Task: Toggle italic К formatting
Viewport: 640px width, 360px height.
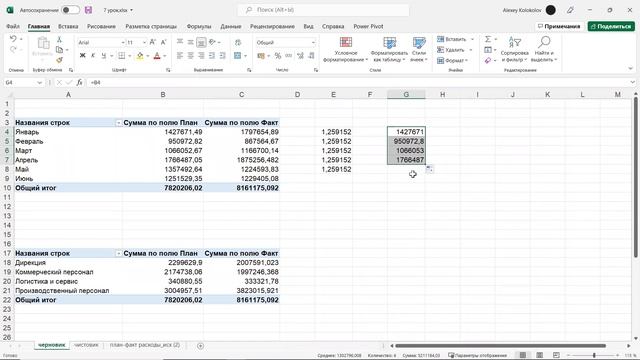Action: (93, 56)
